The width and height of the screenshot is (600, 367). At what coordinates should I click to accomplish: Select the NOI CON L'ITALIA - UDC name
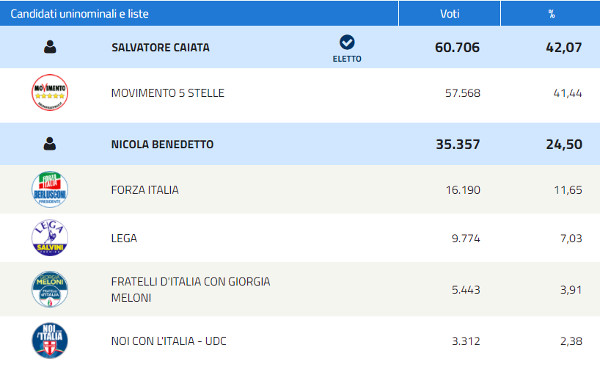pos(169,341)
